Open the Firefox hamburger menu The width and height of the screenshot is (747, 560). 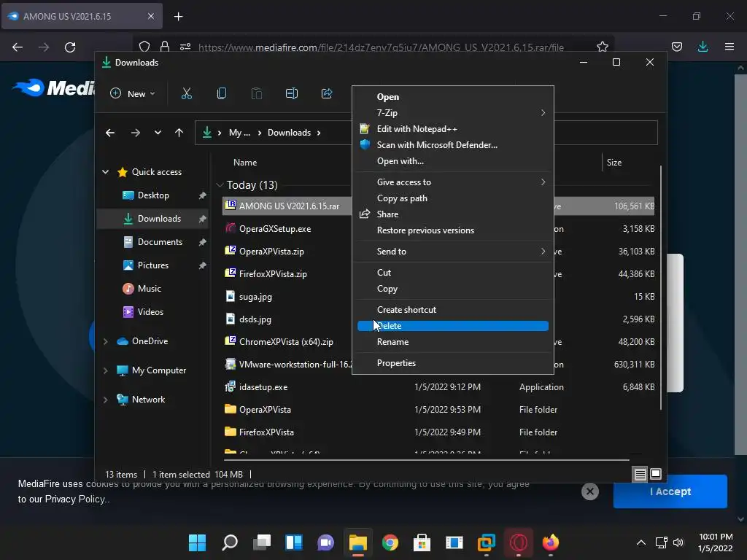tap(729, 47)
